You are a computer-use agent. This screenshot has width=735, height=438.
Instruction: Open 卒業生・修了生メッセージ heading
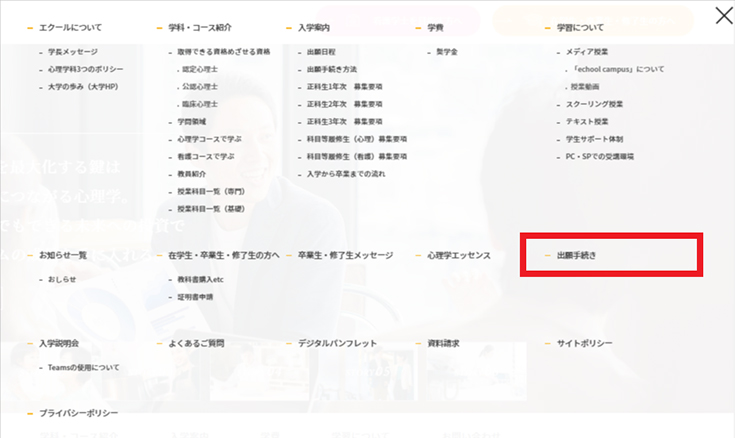click(345, 255)
